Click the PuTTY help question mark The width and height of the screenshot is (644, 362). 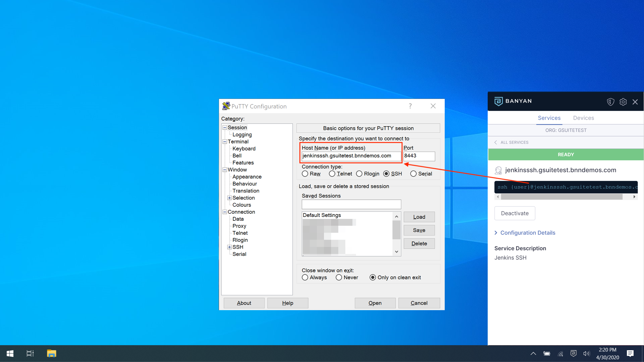pyautogui.click(x=410, y=106)
